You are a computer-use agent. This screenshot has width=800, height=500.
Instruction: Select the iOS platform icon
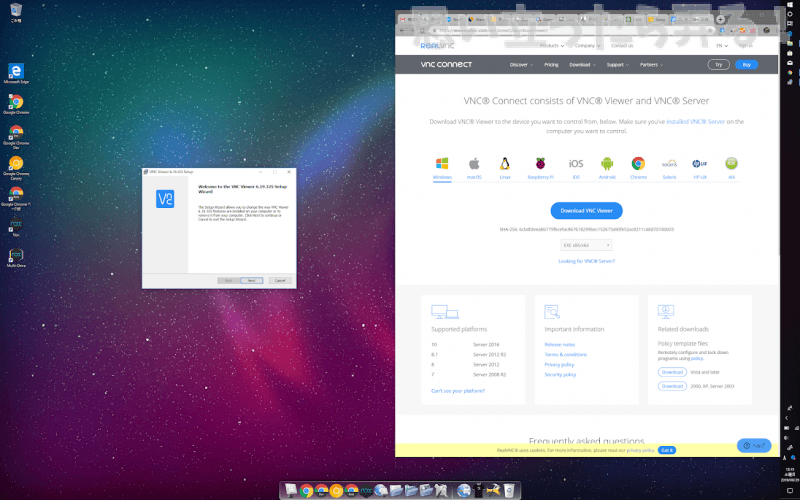click(576, 164)
